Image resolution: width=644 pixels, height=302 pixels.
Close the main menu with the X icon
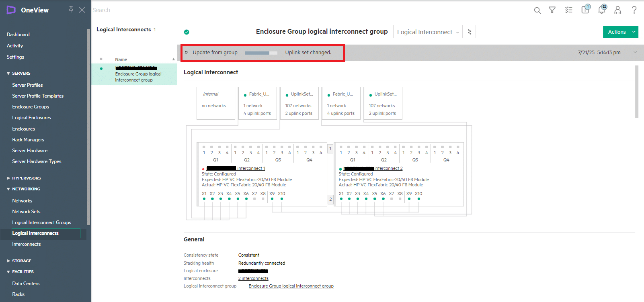coord(82,10)
